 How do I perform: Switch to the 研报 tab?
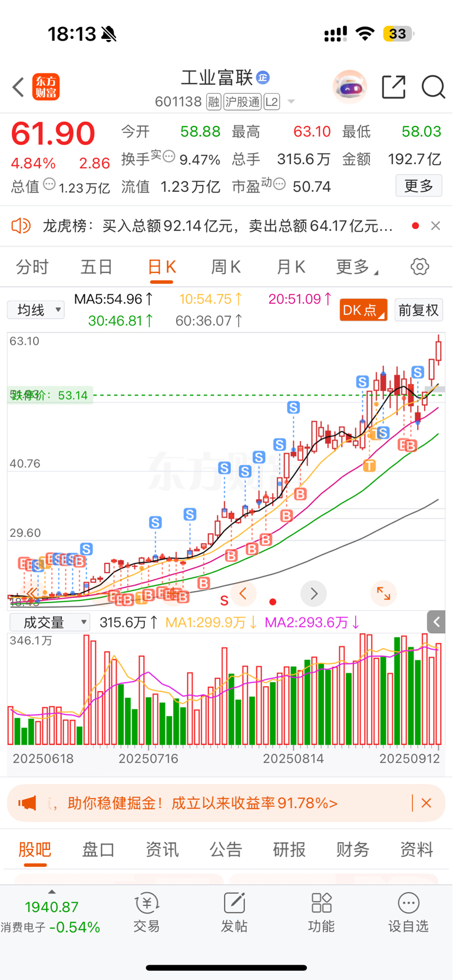tap(289, 849)
